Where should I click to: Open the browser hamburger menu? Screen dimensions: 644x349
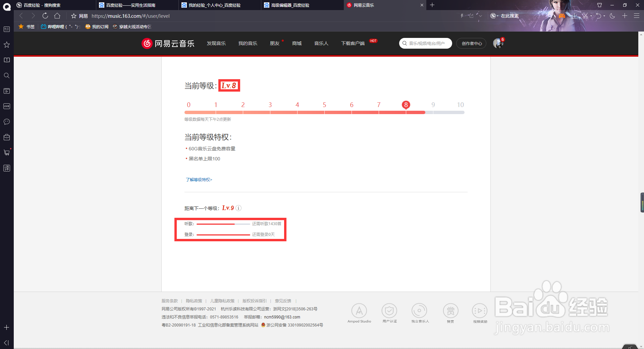[636, 16]
